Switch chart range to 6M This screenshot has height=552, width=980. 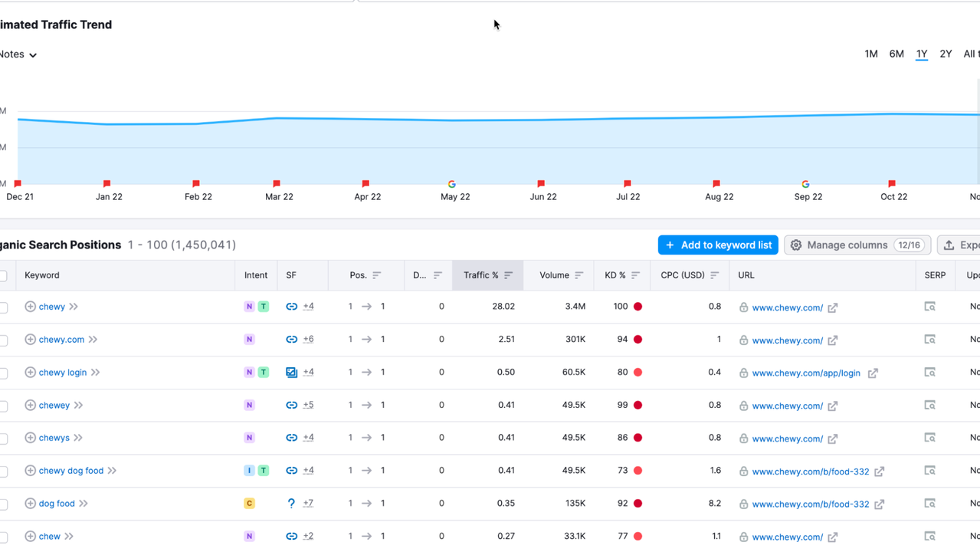click(x=896, y=54)
